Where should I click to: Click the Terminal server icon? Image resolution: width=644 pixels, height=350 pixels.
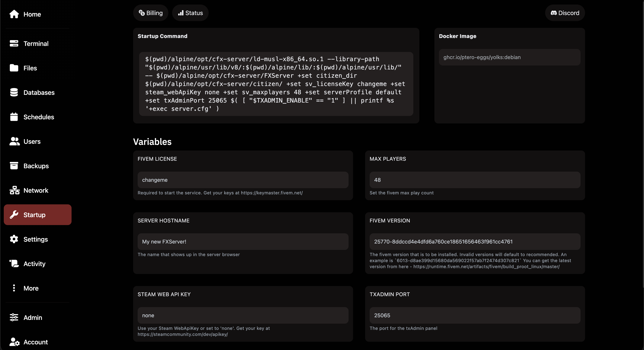point(14,43)
